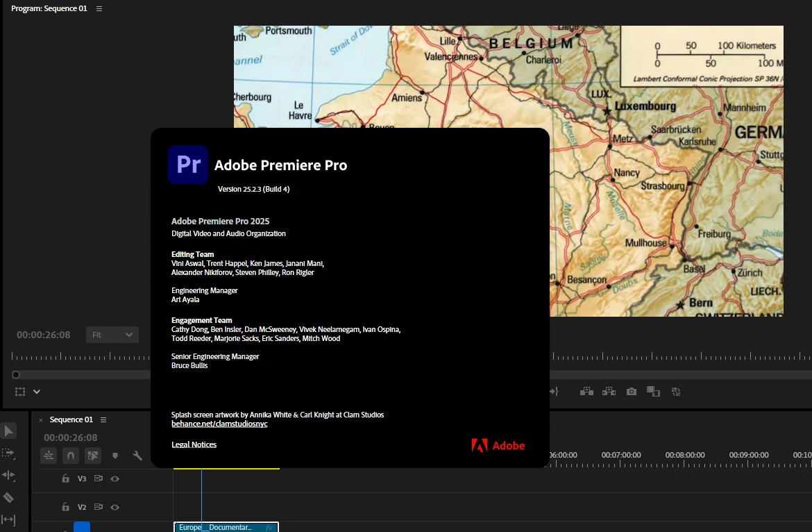
Task: Click the blue source patching button
Action: 82,527
